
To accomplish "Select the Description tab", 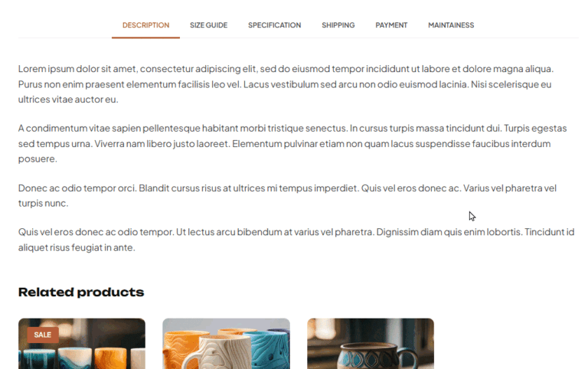I will [x=145, y=25].
